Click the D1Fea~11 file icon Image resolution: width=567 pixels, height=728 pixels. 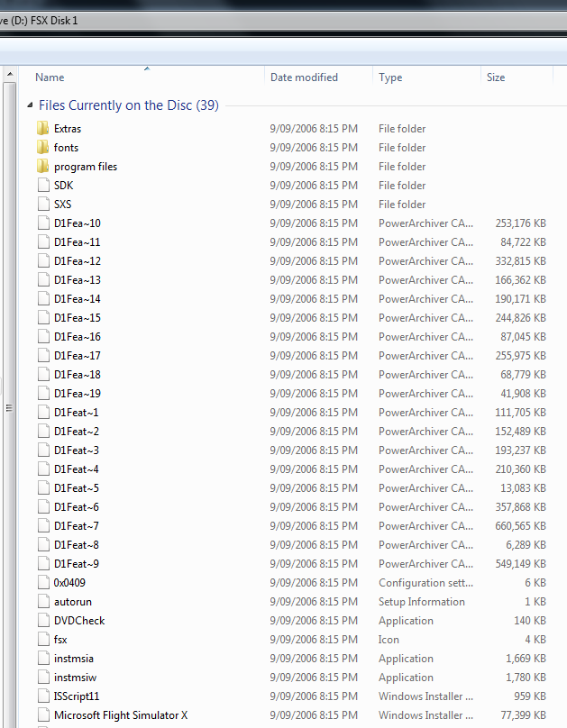pos(43,241)
